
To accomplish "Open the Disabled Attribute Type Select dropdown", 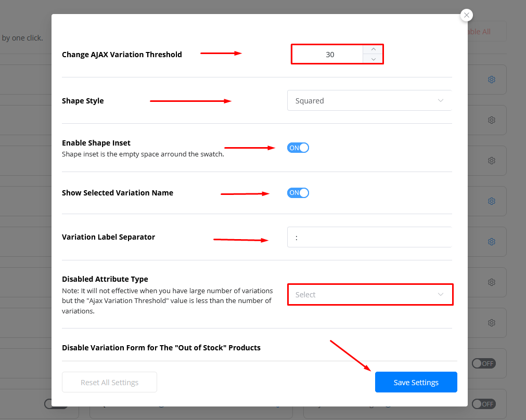I will pyautogui.click(x=369, y=295).
